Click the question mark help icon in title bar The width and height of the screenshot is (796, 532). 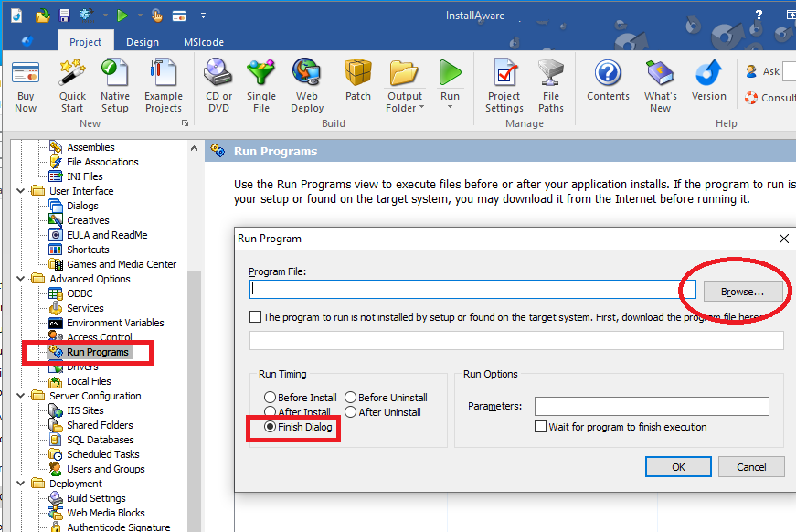click(759, 16)
